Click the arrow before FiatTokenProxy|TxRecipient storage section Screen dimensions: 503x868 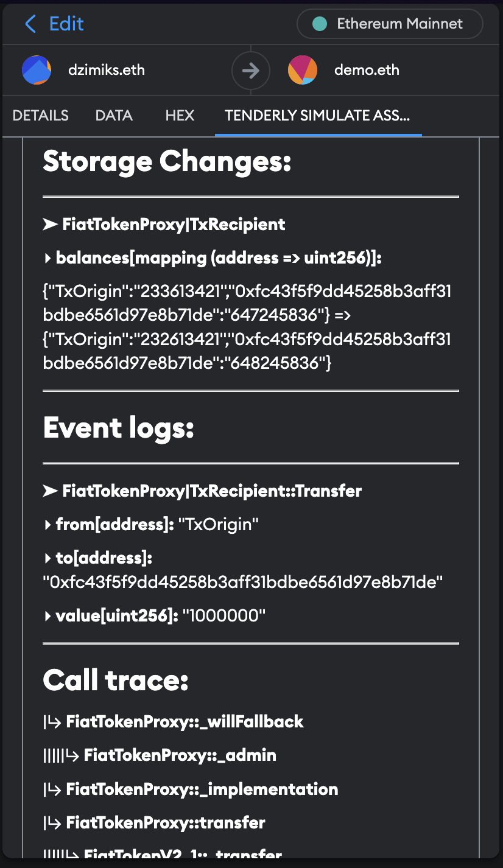[x=50, y=224]
